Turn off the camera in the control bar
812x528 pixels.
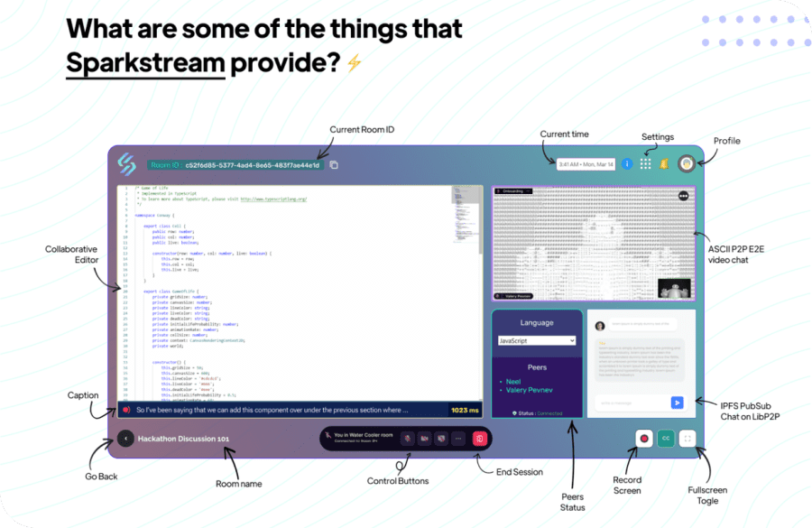pos(423,438)
